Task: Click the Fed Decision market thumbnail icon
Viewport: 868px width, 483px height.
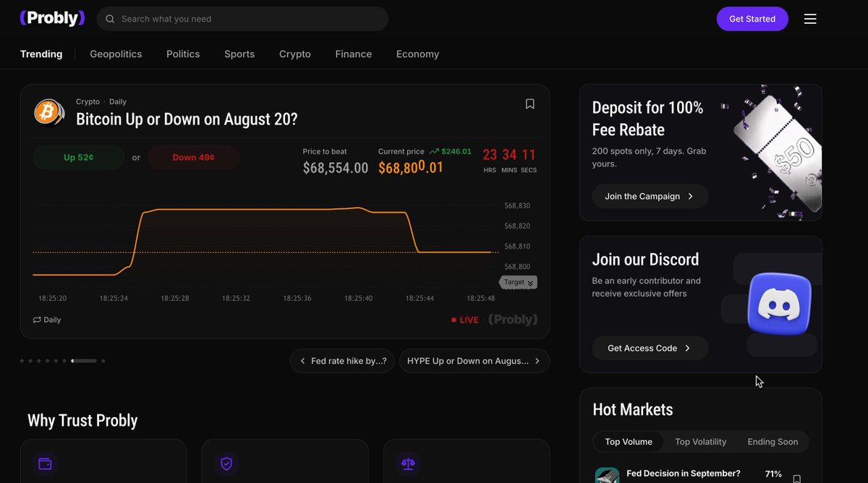Action: (607, 475)
